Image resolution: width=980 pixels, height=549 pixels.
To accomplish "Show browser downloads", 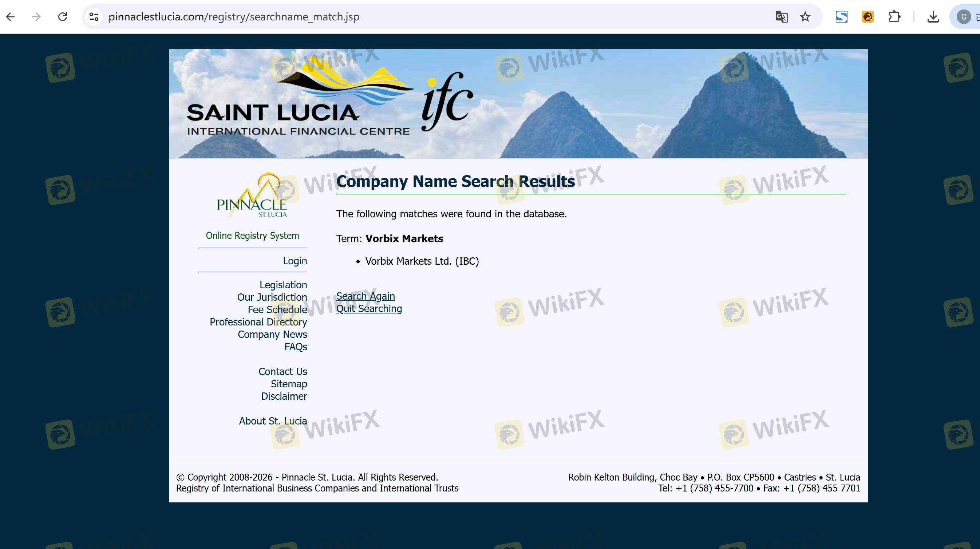I will [x=933, y=17].
